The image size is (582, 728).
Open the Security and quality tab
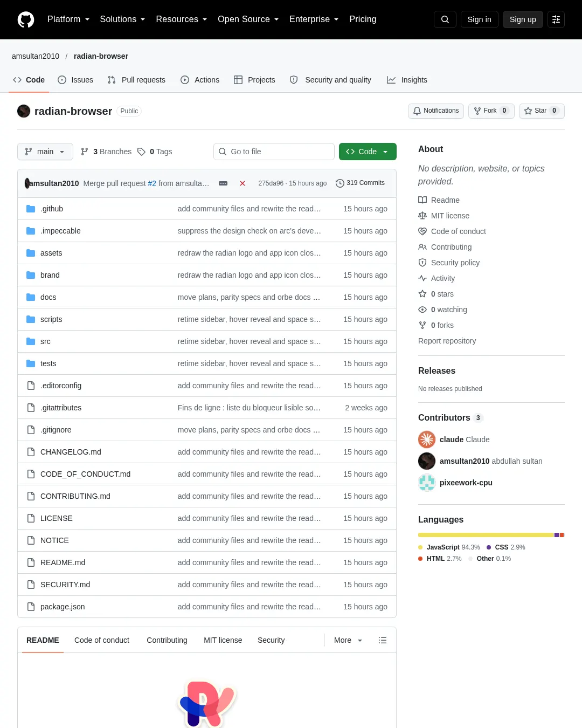tap(330, 80)
